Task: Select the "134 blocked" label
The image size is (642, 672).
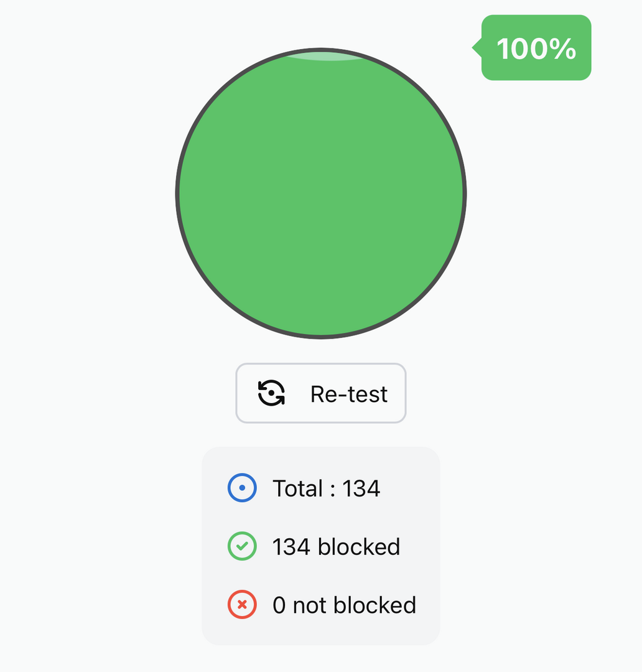Action: [x=336, y=547]
